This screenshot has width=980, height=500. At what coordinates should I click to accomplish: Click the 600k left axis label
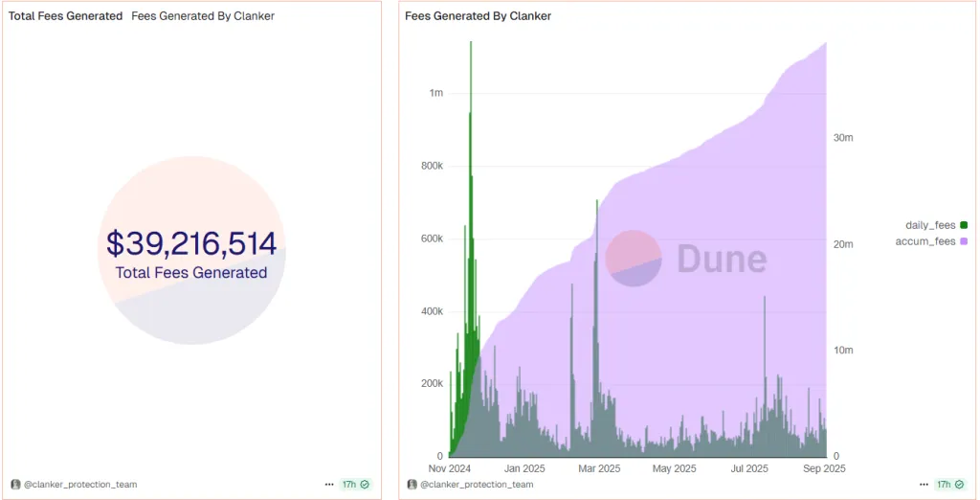tap(432, 239)
